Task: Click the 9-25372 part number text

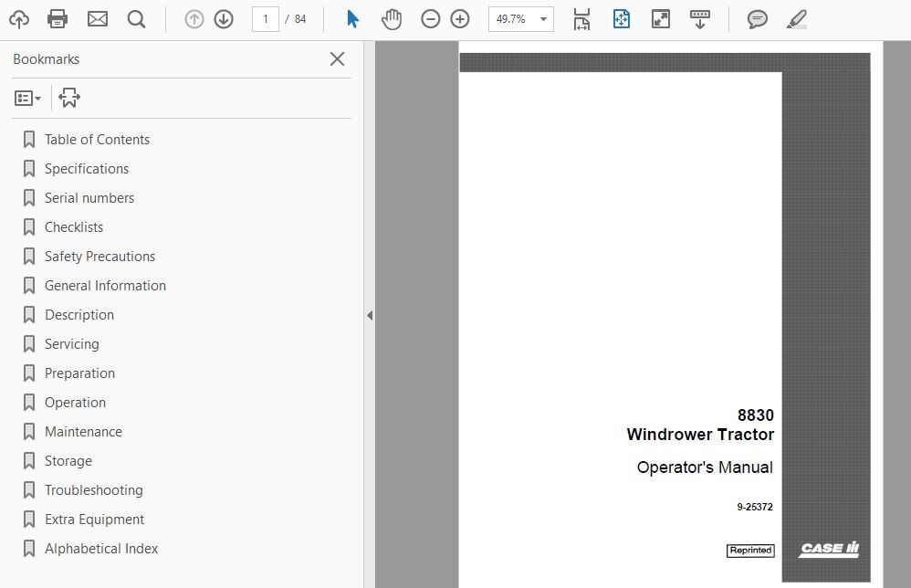Action: (x=755, y=507)
